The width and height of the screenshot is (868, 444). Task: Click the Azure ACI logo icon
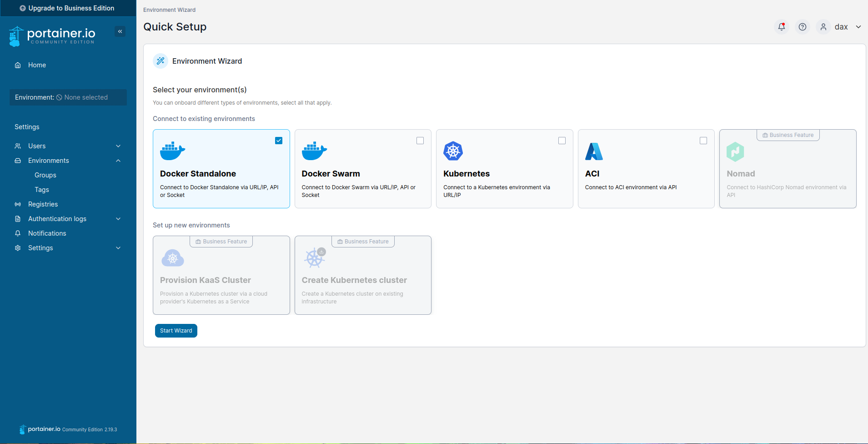[594, 151]
